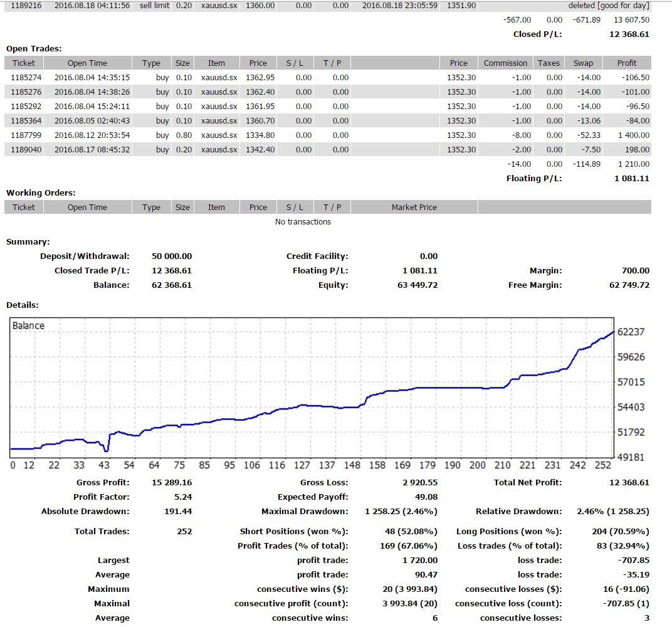Click the Total Trades value 252
Viewport: 672px width, 627px height.
click(x=184, y=532)
